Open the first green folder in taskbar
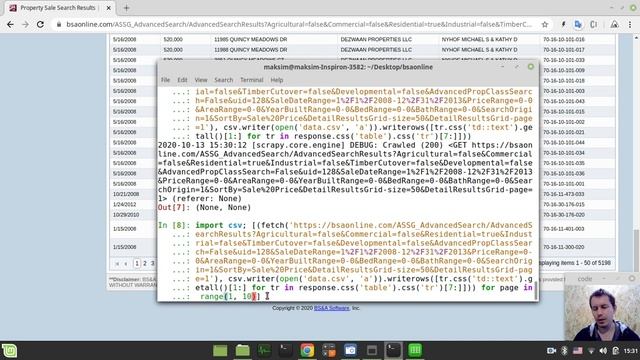This screenshot has width=640, height=360. [220, 350]
